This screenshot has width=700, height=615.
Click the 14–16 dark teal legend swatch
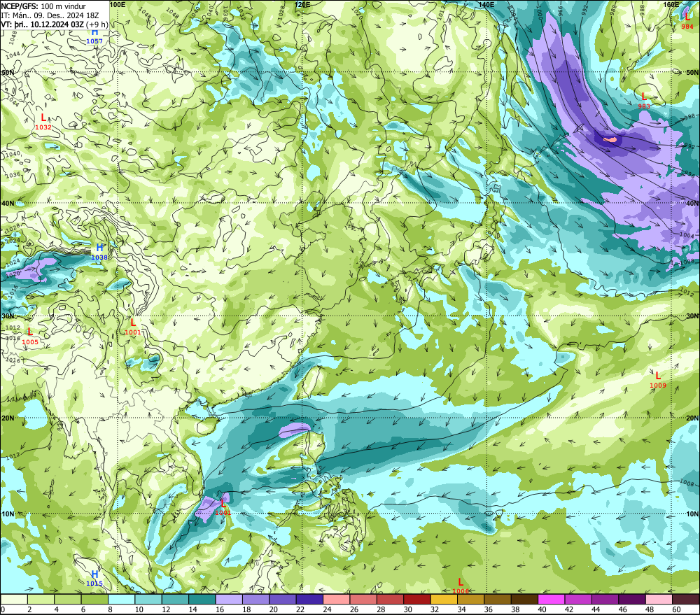click(202, 599)
